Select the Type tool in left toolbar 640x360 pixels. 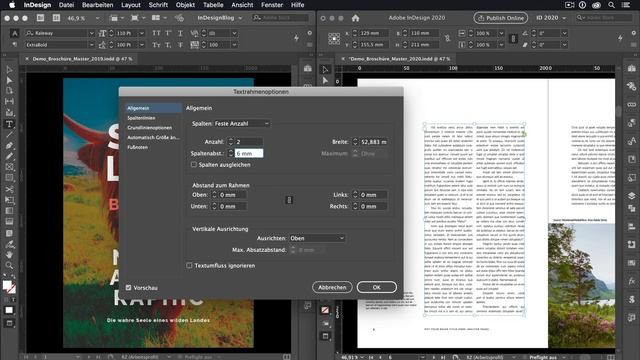tap(9, 124)
